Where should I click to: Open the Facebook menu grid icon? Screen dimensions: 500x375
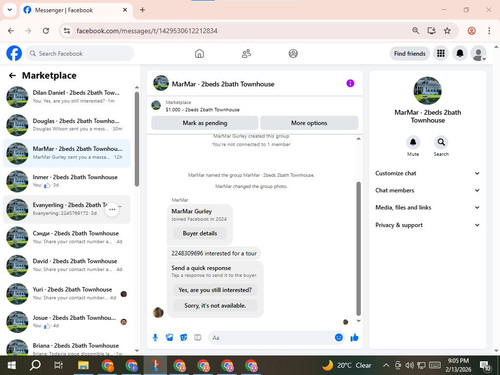click(441, 53)
